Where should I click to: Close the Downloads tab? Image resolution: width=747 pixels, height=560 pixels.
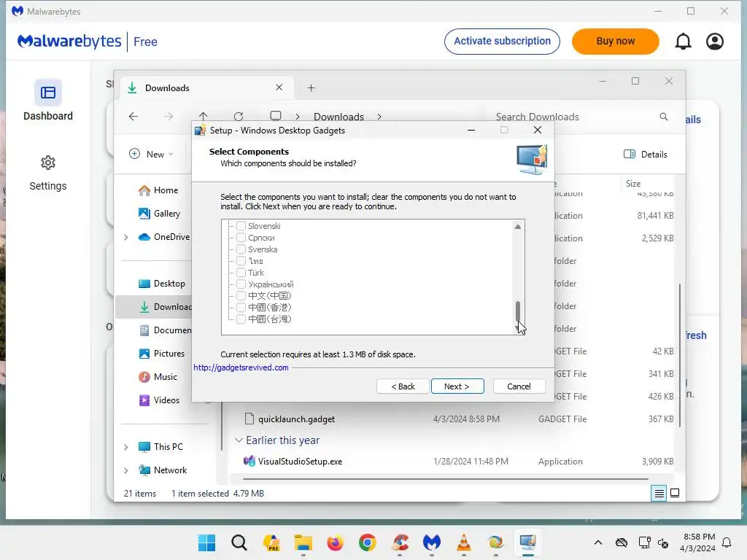pos(279,87)
